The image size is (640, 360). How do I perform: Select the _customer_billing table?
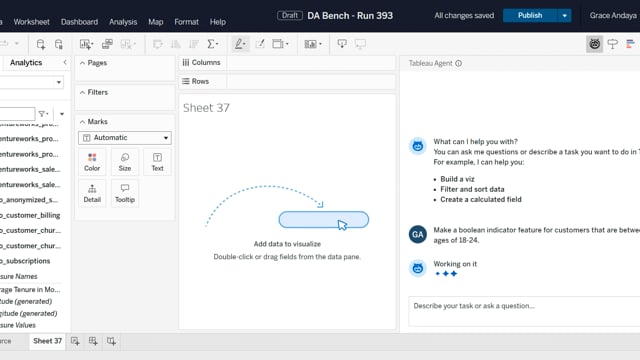30,215
